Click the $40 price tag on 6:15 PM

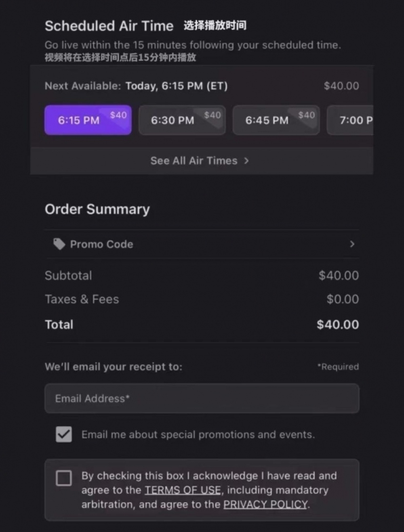pos(118,115)
